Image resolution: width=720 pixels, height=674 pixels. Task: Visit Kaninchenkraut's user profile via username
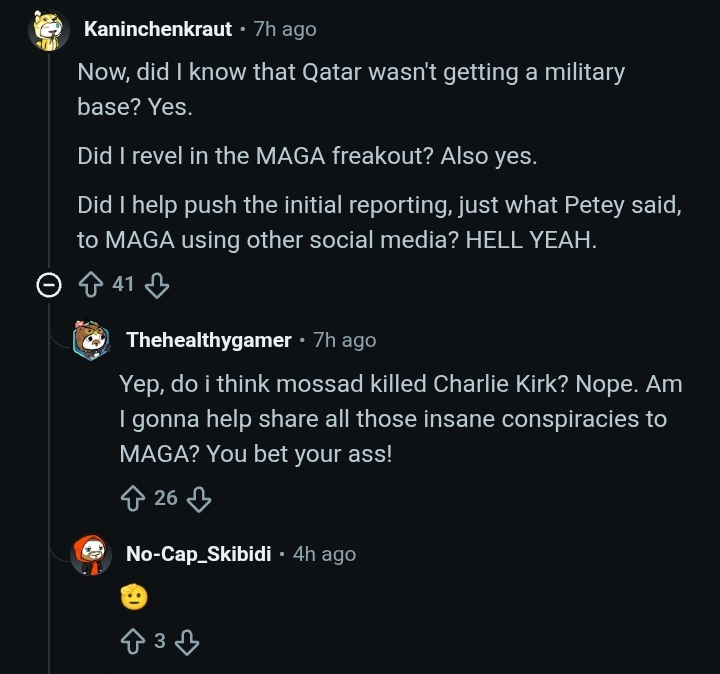(x=157, y=30)
